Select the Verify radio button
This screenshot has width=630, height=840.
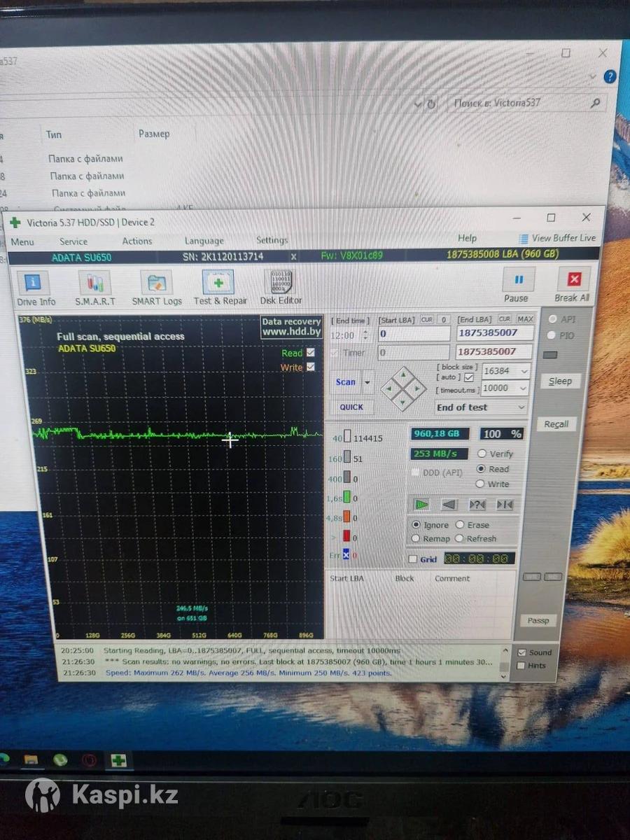pos(481,454)
